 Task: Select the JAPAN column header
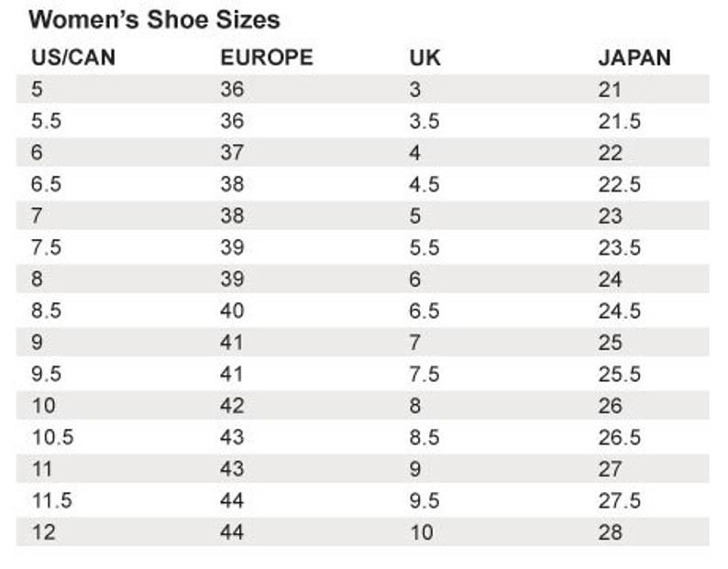click(x=634, y=58)
